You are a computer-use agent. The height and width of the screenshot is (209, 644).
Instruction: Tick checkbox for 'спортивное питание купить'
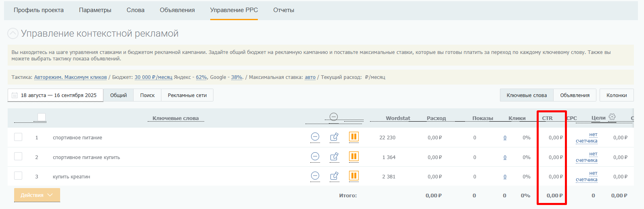point(18,157)
